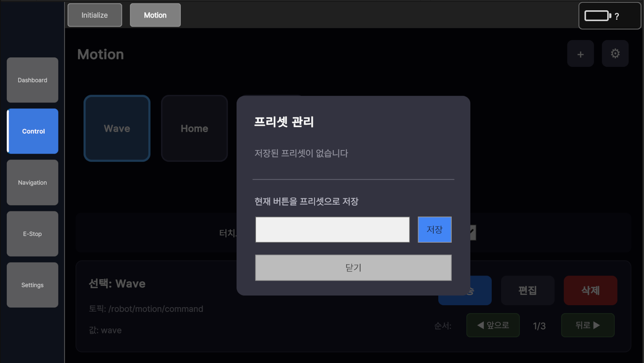This screenshot has height=363, width=644.
Task: Toggle the partially hidden checkbox behind the dialog
Action: coord(473,233)
